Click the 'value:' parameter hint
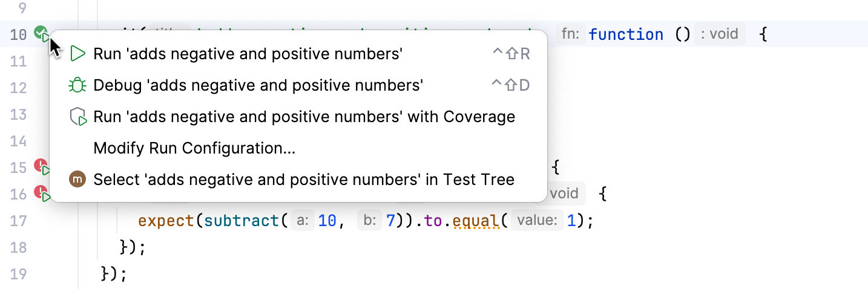The height and width of the screenshot is (289, 868). point(537,221)
